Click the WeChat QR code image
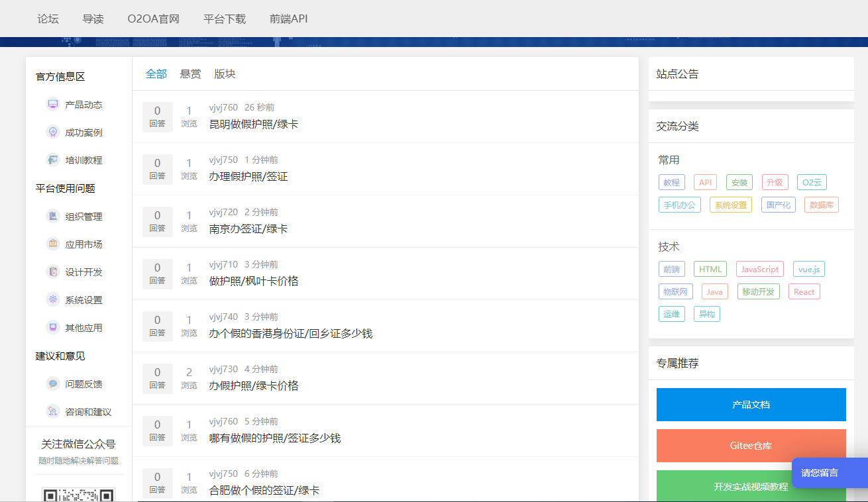The height and width of the screenshot is (502, 868). click(x=78, y=494)
